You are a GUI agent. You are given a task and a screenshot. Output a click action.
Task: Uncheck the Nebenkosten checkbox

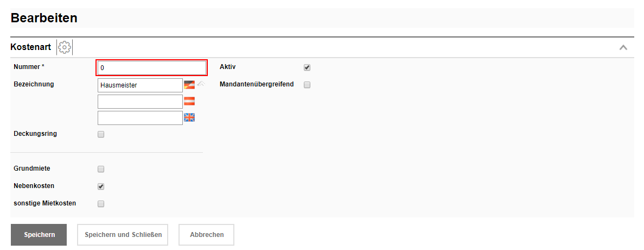pyautogui.click(x=101, y=186)
